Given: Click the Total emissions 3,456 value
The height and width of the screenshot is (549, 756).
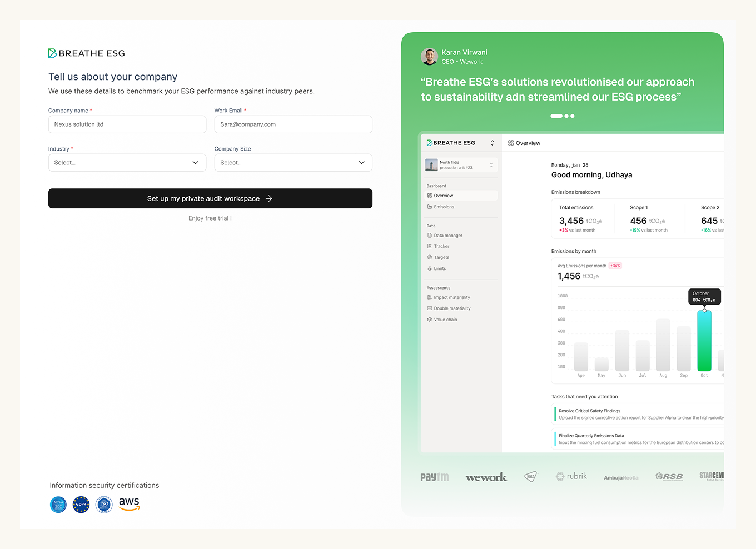Looking at the screenshot, I should point(571,221).
